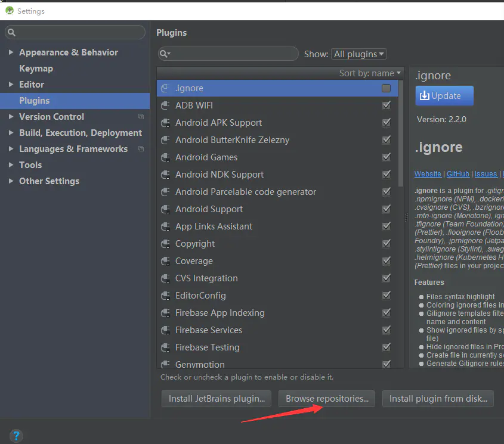
Task: Click the Android Studio logo in title bar
Action: pyautogui.click(x=10, y=11)
